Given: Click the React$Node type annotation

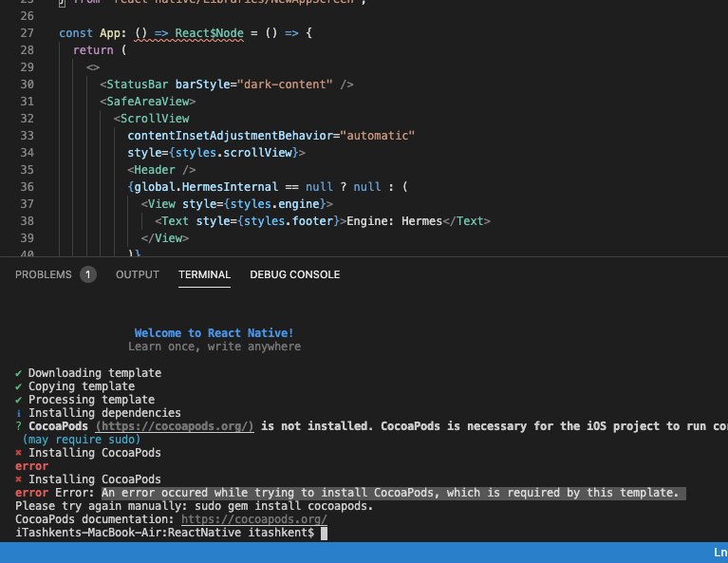Looking at the screenshot, I should click(209, 33).
